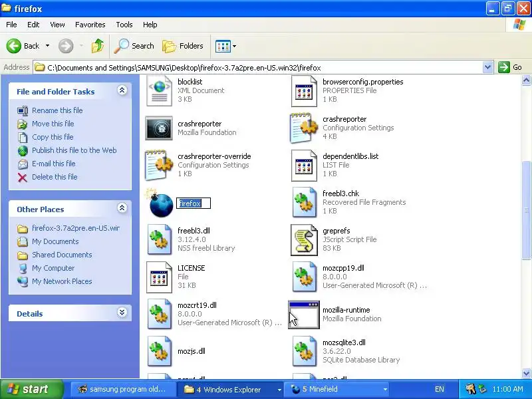Open the Tools menu
This screenshot has width=532, height=399.
click(x=124, y=25)
